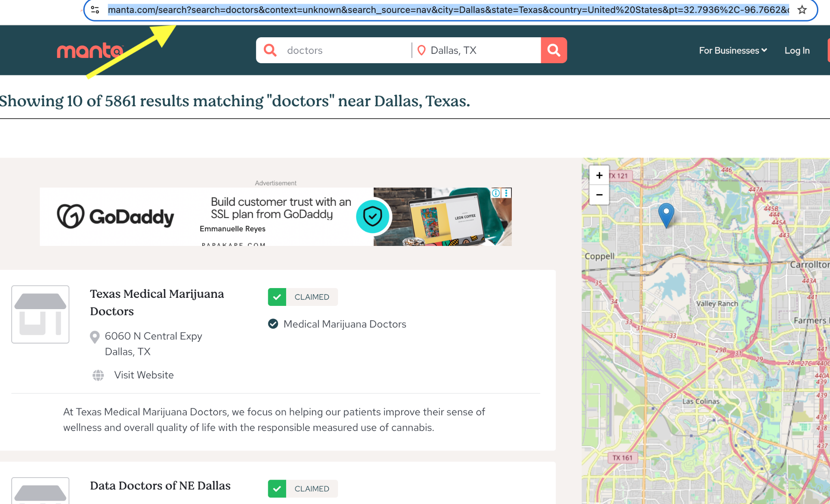830x504 pixels.
Task: Open GoDaddy ad info icon
Action: coord(496,193)
